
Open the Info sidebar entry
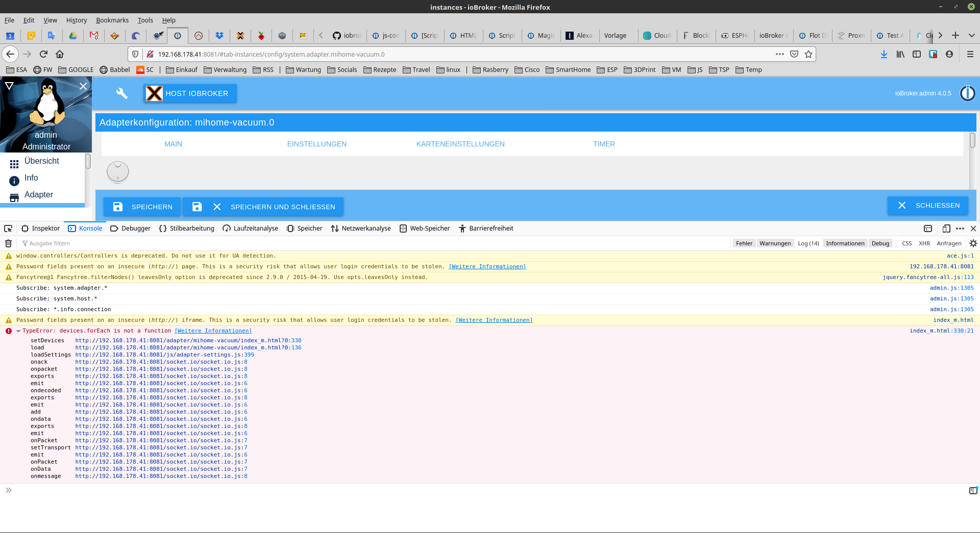[31, 178]
